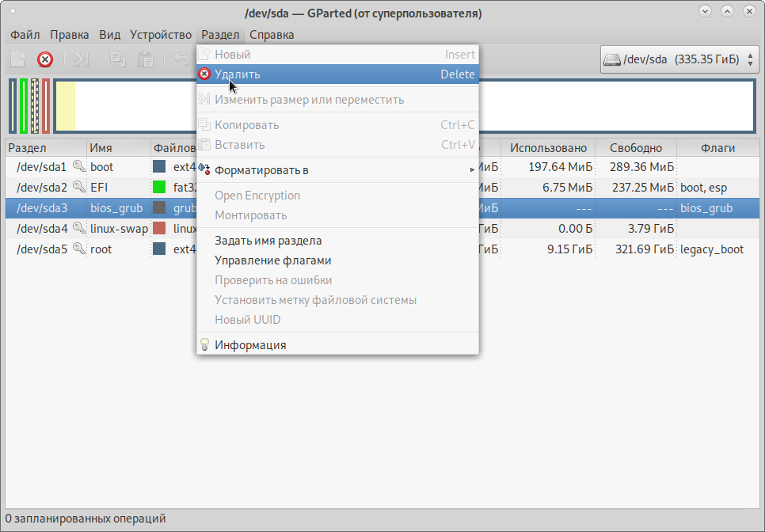Click the red X icon beside Удалить
Viewport: 765px width, 532px height.
click(204, 74)
